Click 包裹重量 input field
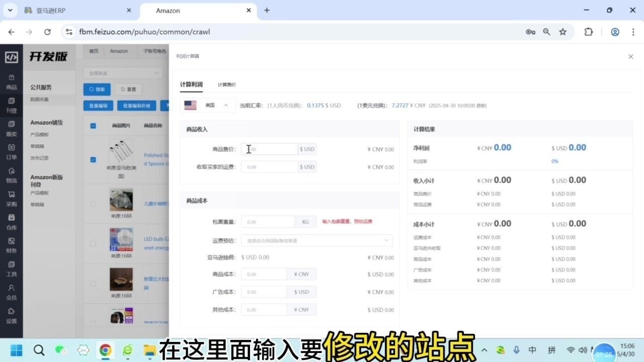Viewport: 644px width, 362px height. coord(268,222)
